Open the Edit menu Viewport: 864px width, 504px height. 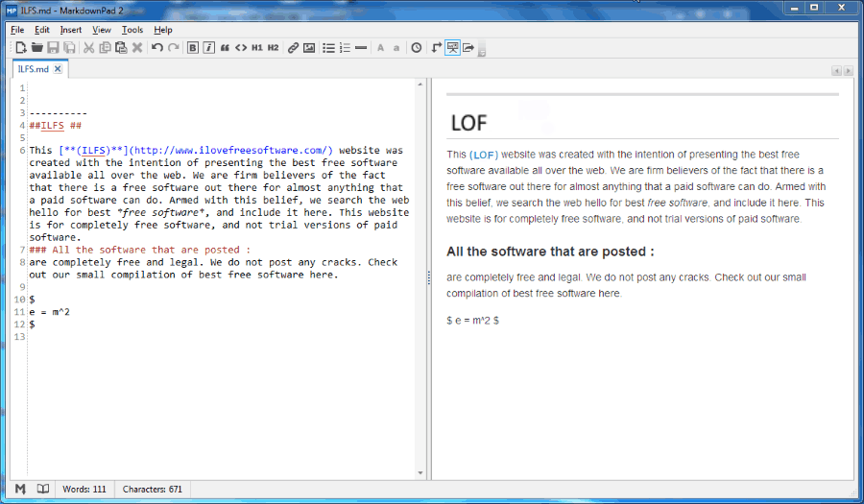click(x=42, y=30)
